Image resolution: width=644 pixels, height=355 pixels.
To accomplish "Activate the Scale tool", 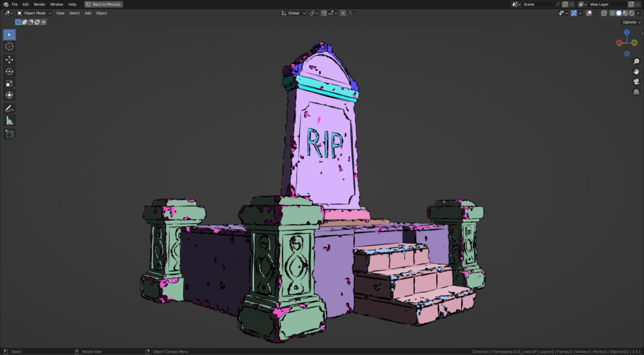I will click(9, 84).
